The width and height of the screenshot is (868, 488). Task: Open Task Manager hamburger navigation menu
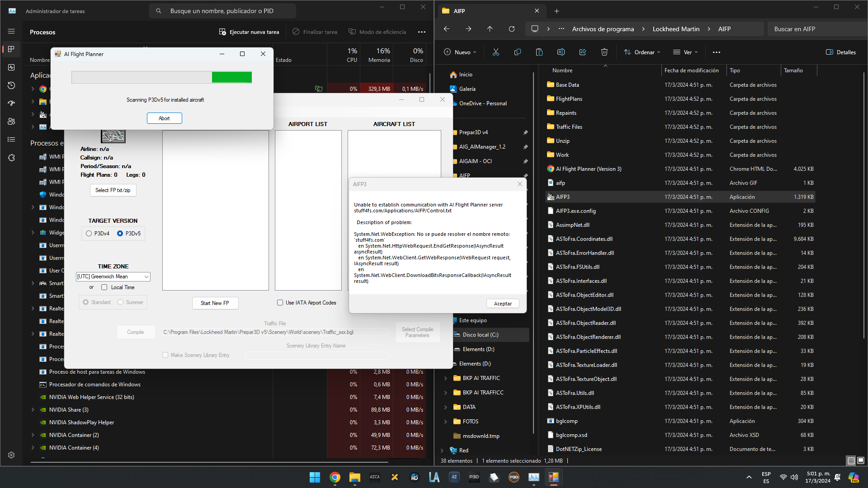(x=11, y=31)
